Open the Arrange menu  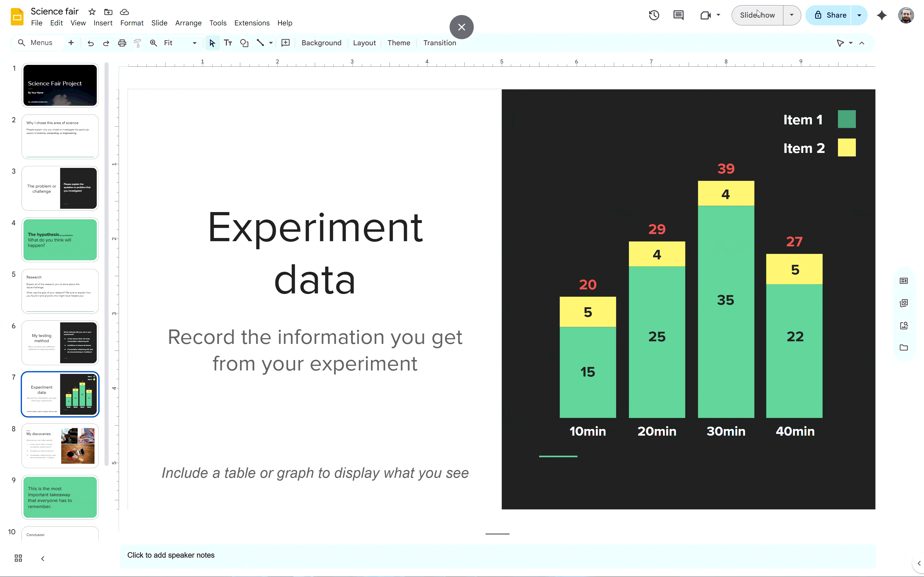pyautogui.click(x=188, y=23)
